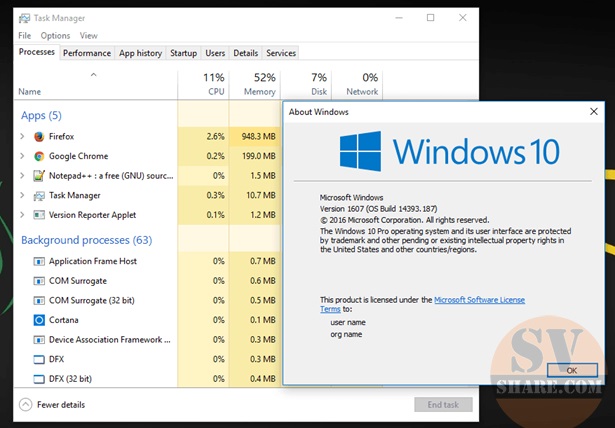Click the Task Manager process row icon
This screenshot has height=428, width=615.
point(39,195)
